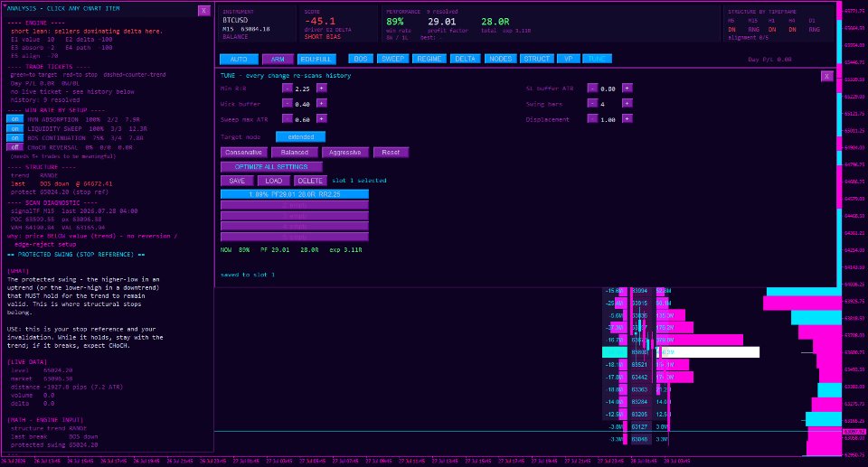Viewport: 868px width, 467px height.
Task: Increase Swing bars count
Action: point(627,104)
